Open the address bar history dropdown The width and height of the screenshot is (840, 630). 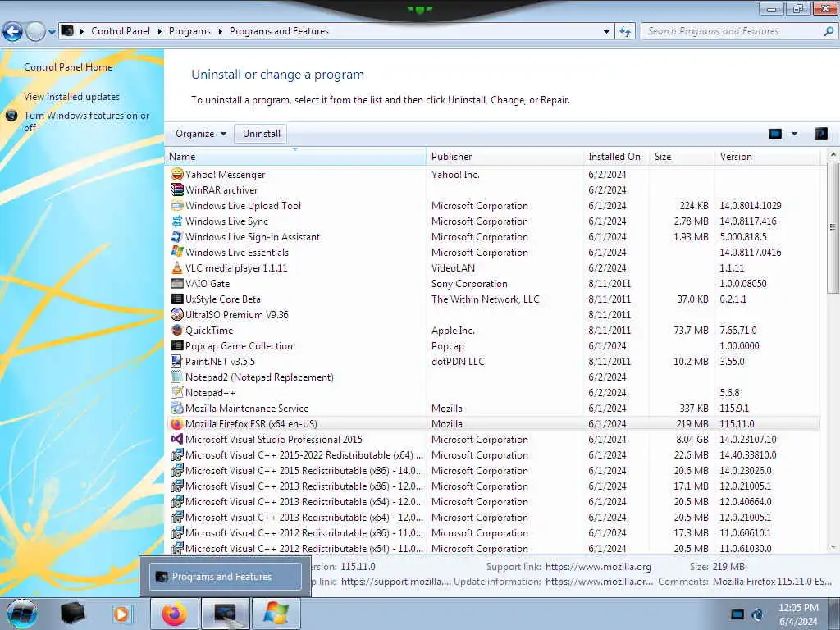click(x=606, y=32)
